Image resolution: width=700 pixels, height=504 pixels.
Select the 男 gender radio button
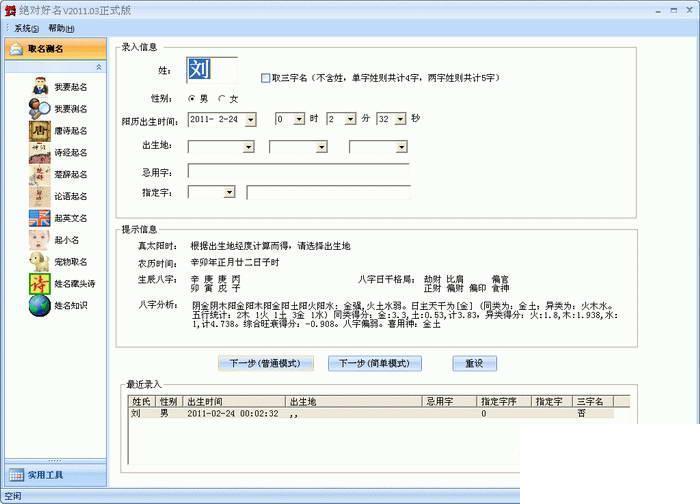click(x=192, y=99)
